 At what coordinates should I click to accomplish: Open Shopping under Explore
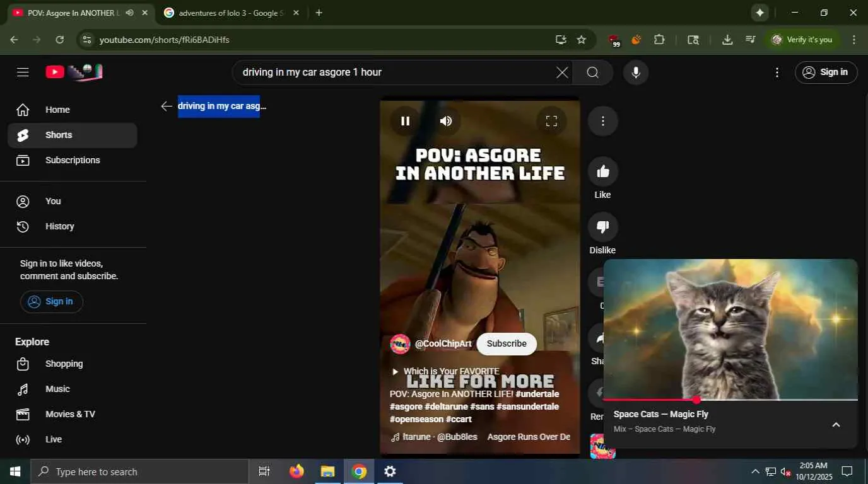pos(73,364)
